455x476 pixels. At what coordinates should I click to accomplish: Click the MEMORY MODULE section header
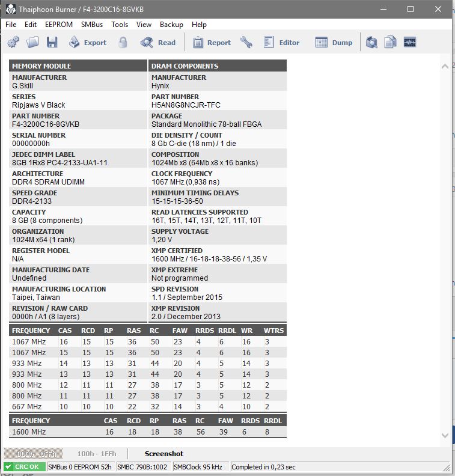pyautogui.click(x=78, y=66)
